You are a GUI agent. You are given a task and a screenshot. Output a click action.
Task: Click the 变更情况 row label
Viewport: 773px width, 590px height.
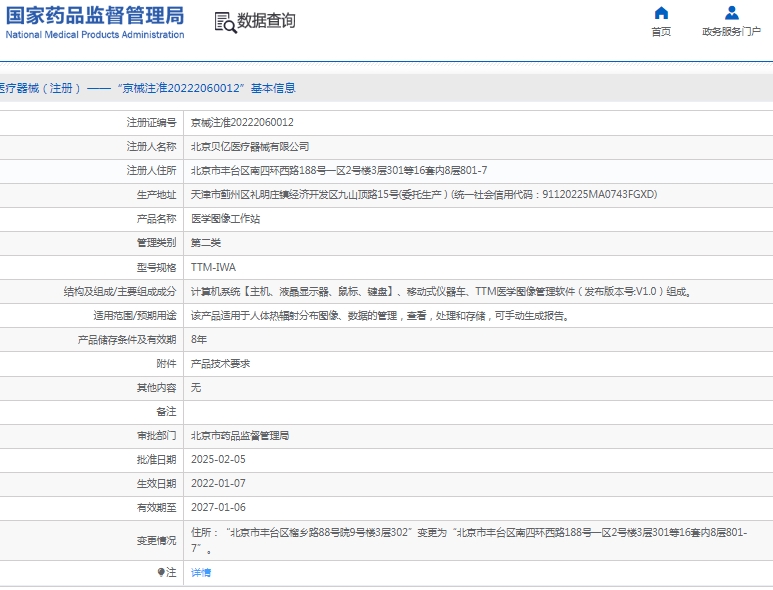click(x=156, y=540)
